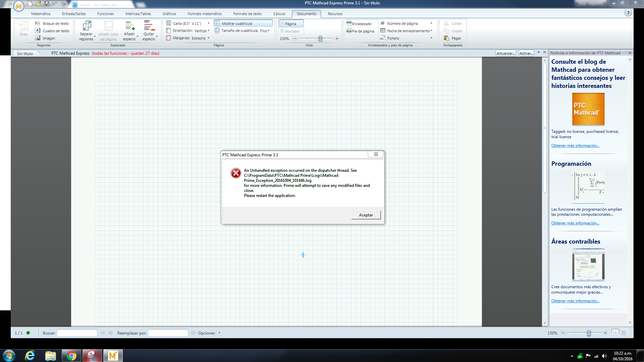The width and height of the screenshot is (644, 362).
Task: Decrease ribbon zoom with the minus button
Action: click(x=295, y=39)
